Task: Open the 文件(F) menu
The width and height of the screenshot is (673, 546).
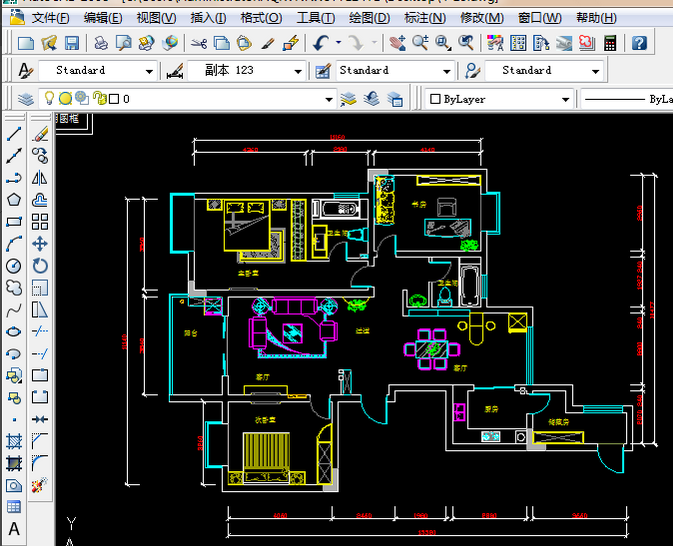Action: coord(50,17)
